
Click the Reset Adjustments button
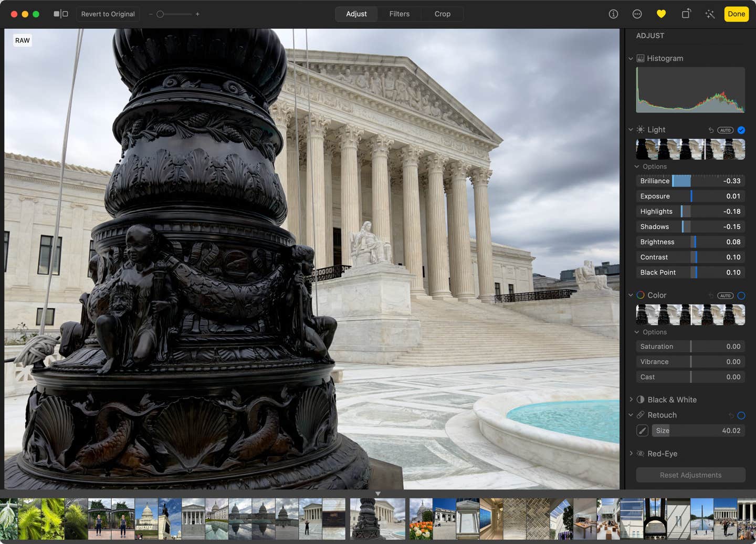tap(690, 475)
